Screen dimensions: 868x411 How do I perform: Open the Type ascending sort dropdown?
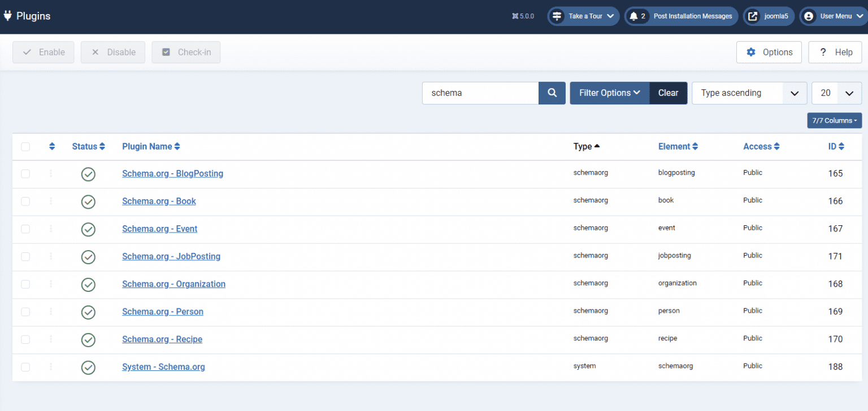[x=749, y=93]
